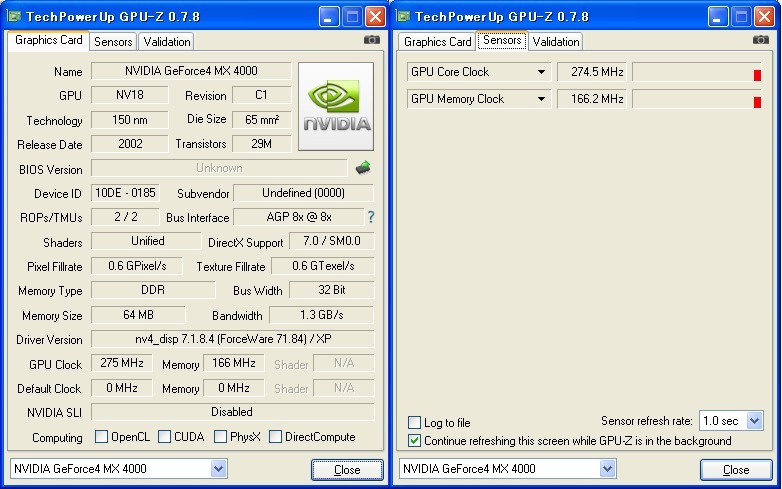This screenshot has height=489, width=782.
Task: Click the Name field NVIDIA GeForce4 MX 4000
Action: click(191, 71)
